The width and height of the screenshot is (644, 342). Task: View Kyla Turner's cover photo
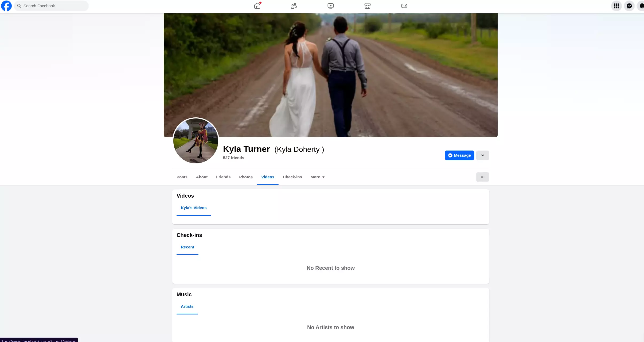[331, 75]
